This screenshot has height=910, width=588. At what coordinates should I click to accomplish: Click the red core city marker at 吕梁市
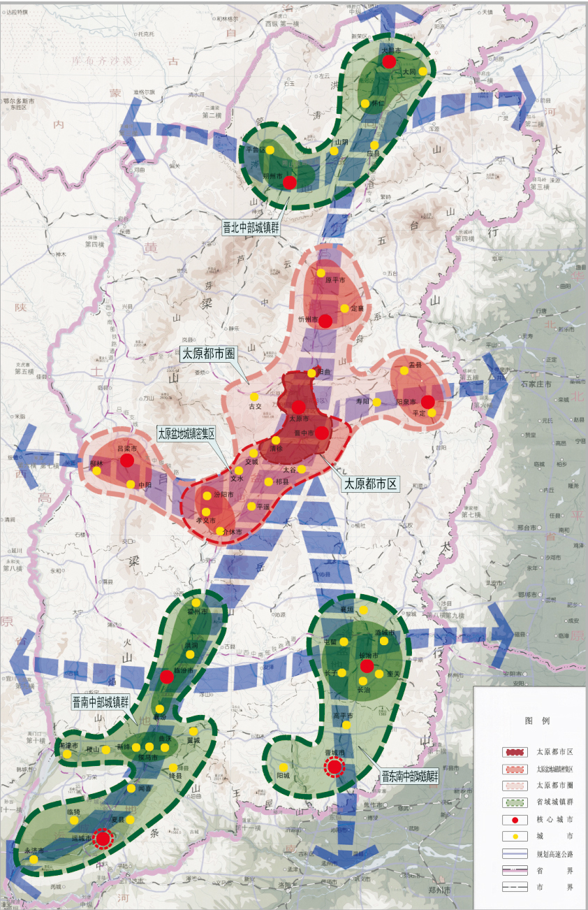(126, 461)
